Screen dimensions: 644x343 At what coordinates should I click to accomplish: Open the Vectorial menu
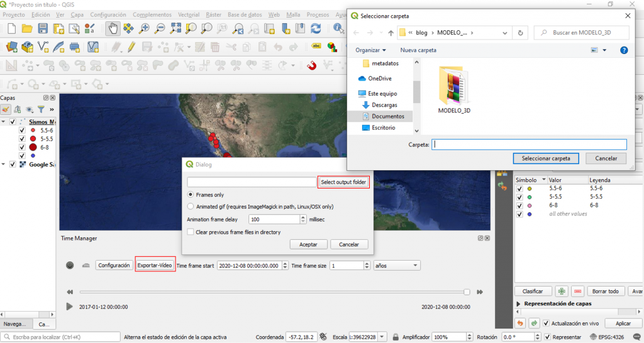pos(189,14)
